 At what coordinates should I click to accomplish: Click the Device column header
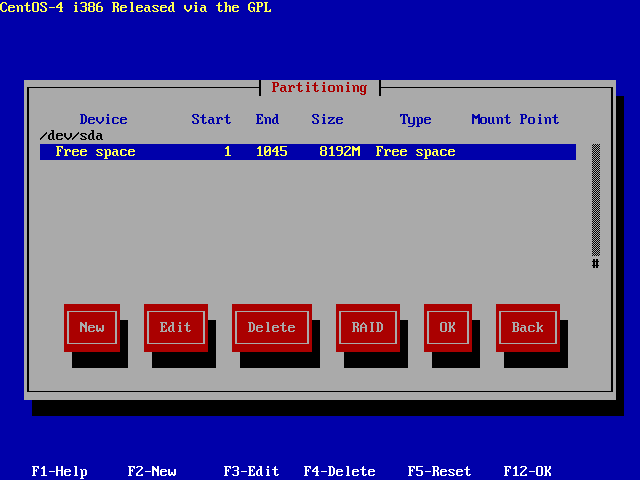(103, 119)
